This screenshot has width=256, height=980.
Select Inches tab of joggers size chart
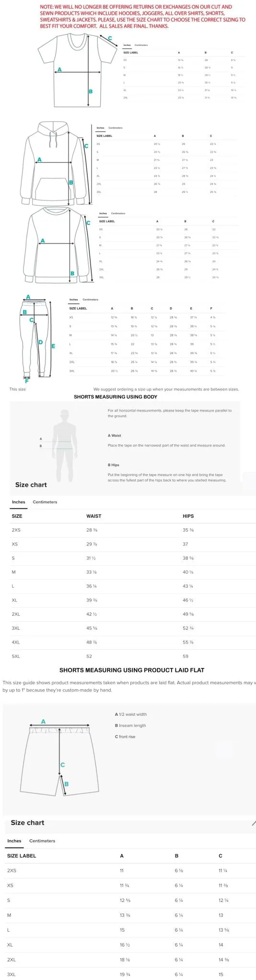[x=73, y=300]
